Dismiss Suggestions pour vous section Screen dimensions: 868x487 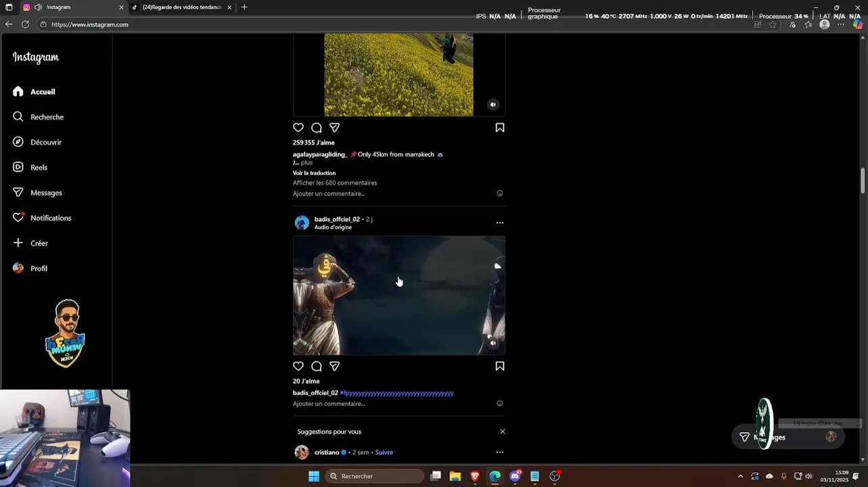(503, 432)
